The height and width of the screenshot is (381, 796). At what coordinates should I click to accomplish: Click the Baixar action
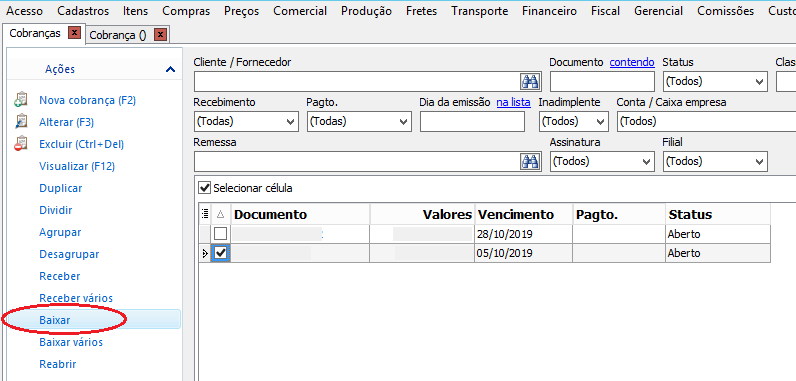(x=54, y=320)
